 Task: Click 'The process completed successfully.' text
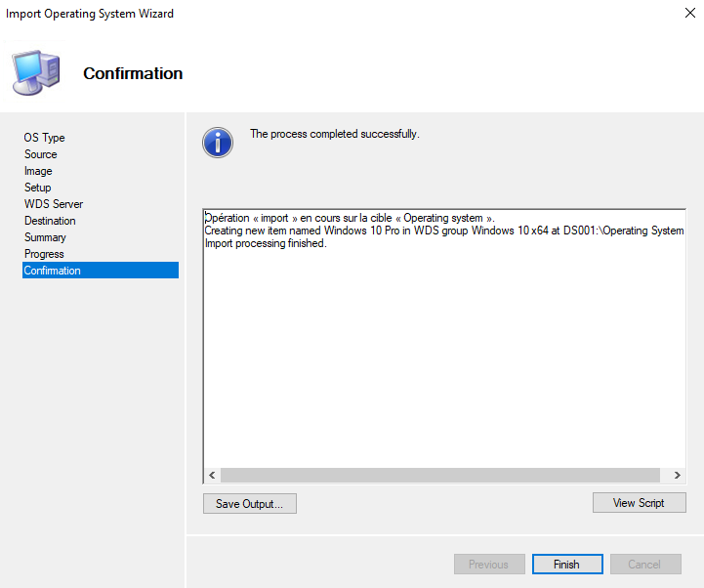click(x=335, y=134)
